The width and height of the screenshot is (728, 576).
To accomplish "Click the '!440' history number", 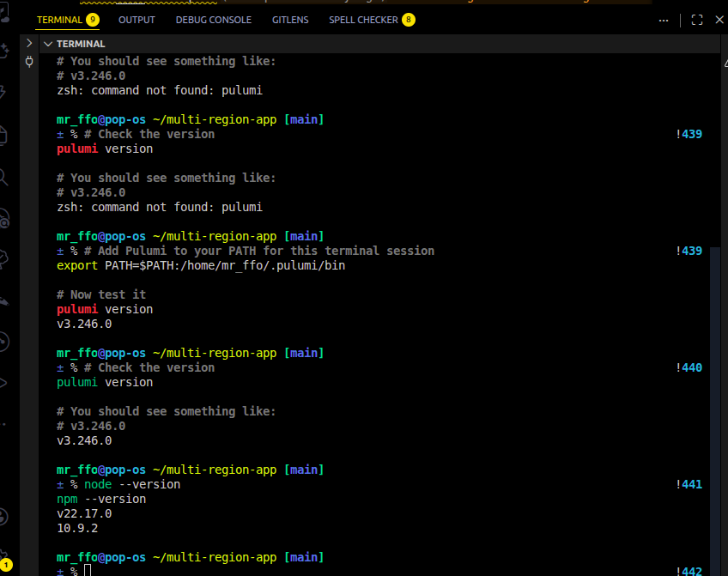I will [689, 367].
